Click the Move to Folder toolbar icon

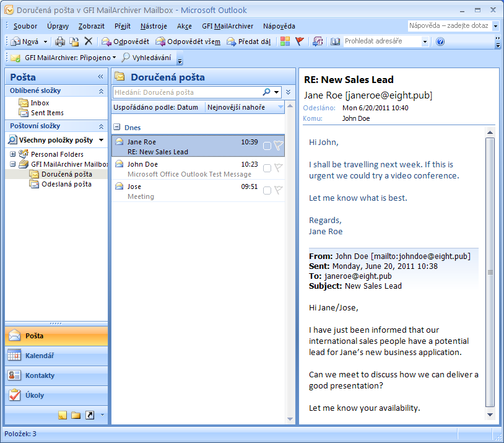click(74, 42)
